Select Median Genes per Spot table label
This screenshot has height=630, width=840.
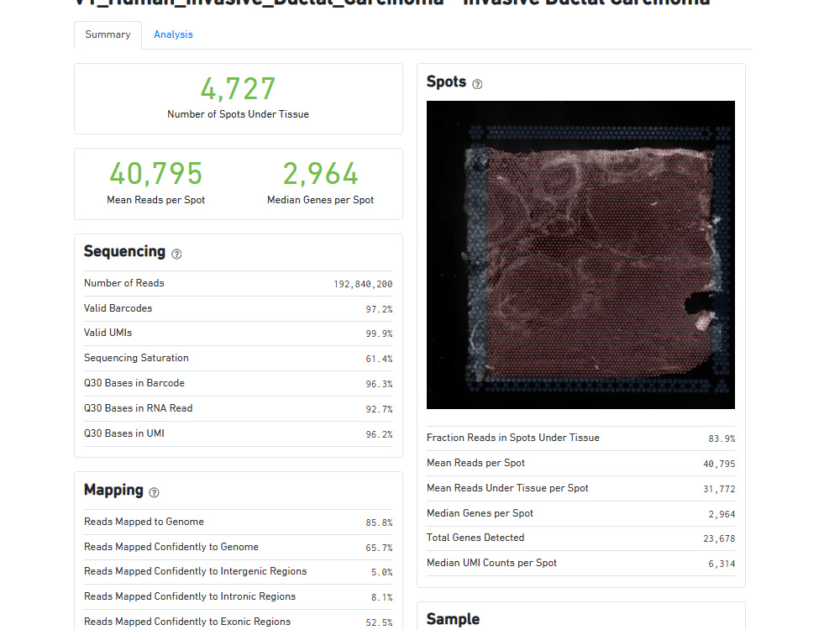(x=480, y=513)
